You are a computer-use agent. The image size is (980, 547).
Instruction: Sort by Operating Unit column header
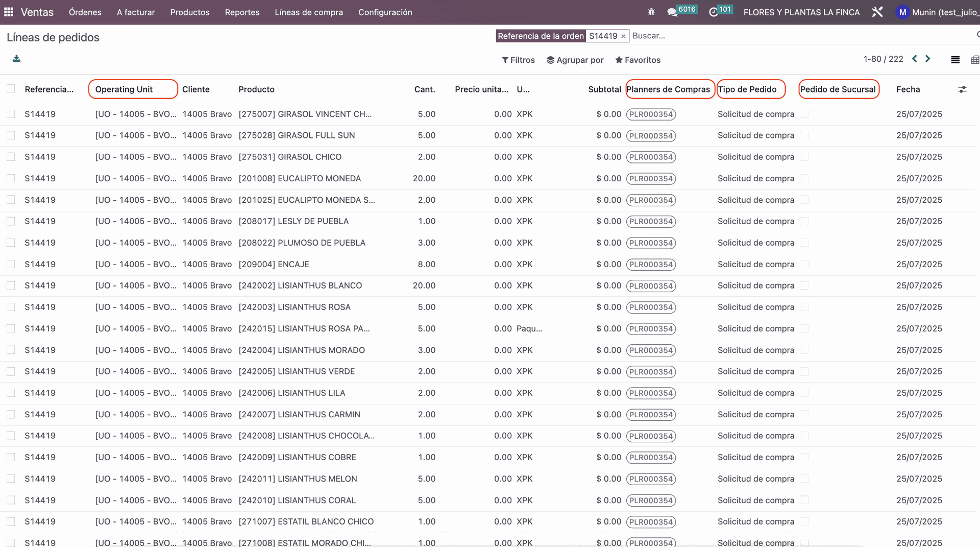tap(124, 89)
